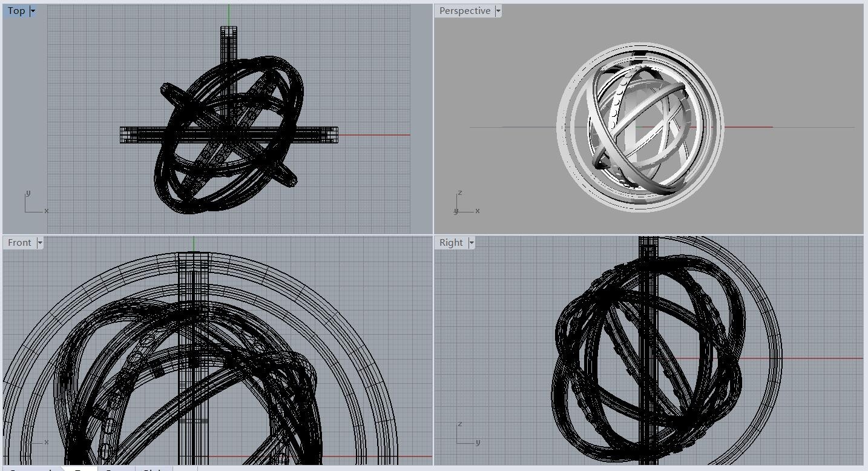This screenshot has height=471, width=868.
Task: Click the red X-axis line in Top viewport
Action: click(x=375, y=135)
